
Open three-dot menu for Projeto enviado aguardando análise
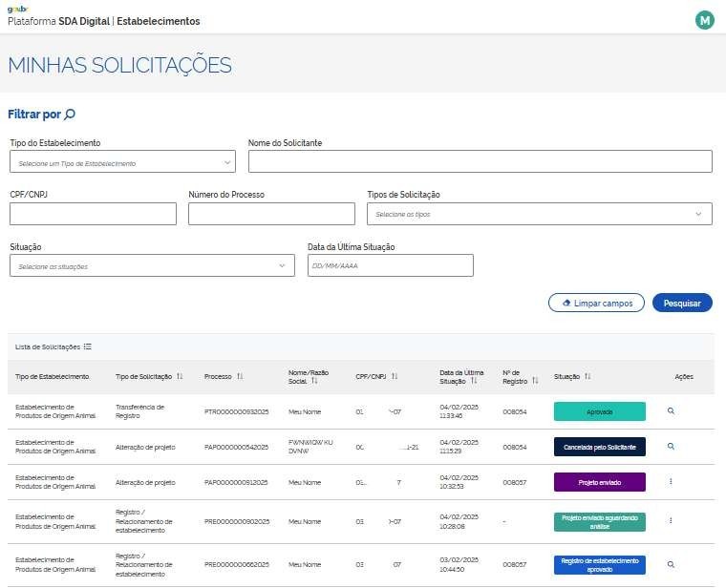671,520
